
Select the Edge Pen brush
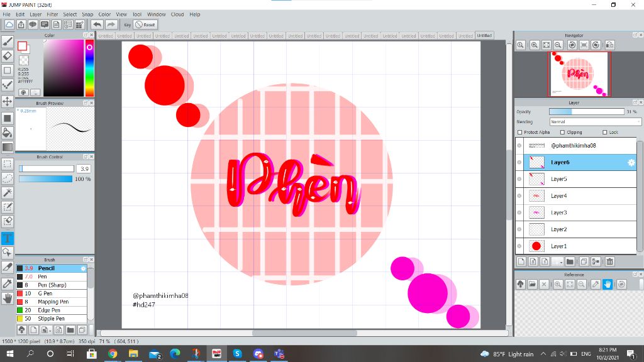pos(52,310)
